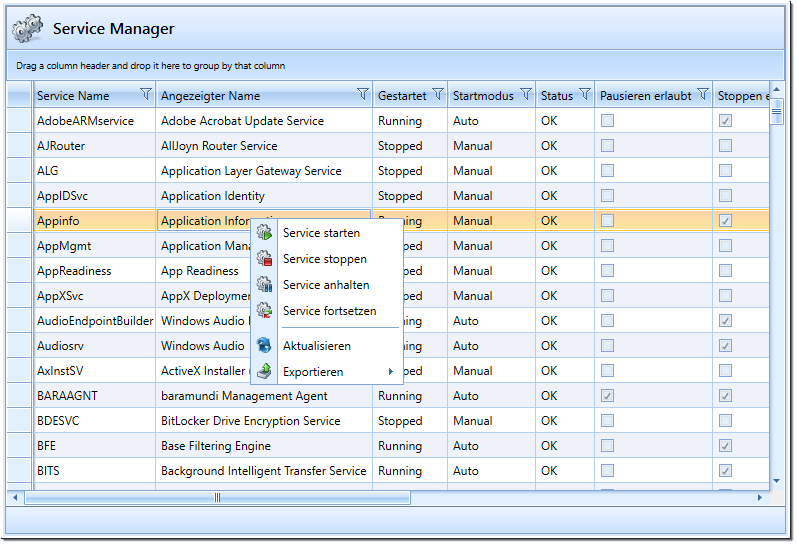797x545 pixels.
Task: Open filter for Startmodus column
Action: tap(526, 95)
